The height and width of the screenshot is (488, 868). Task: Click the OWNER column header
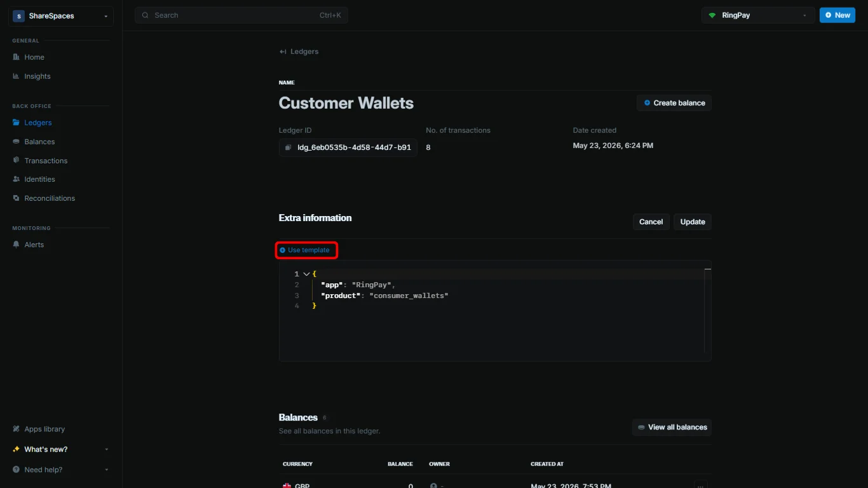pos(440,464)
